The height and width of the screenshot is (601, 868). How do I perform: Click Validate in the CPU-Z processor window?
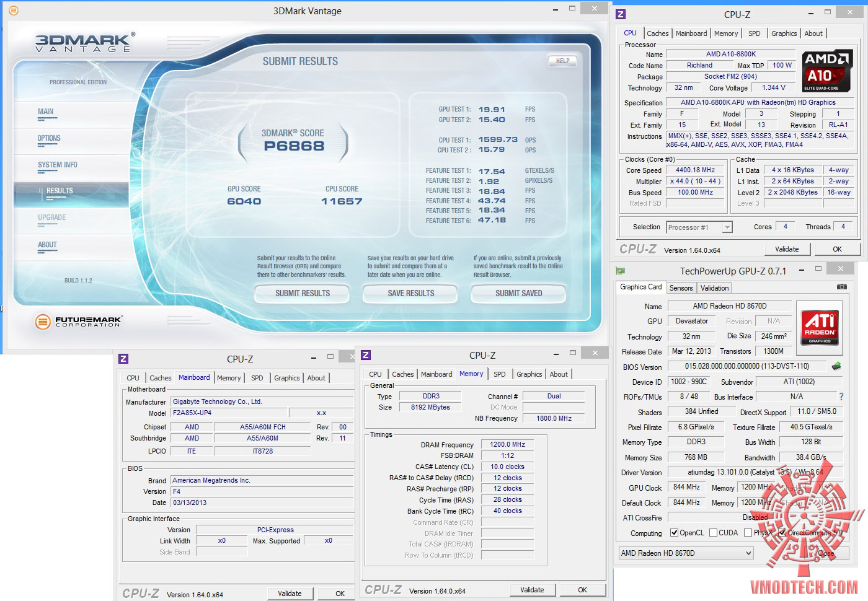pyautogui.click(x=787, y=249)
